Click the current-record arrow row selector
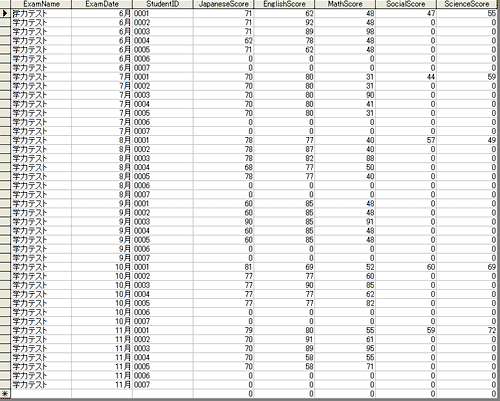The height and width of the screenshot is (401, 500). click(x=5, y=13)
